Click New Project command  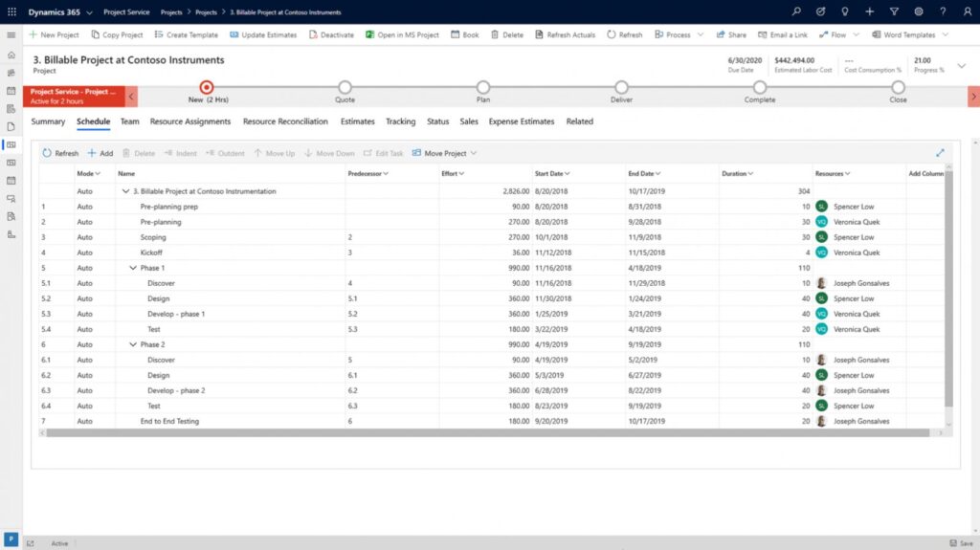pyautogui.click(x=54, y=35)
